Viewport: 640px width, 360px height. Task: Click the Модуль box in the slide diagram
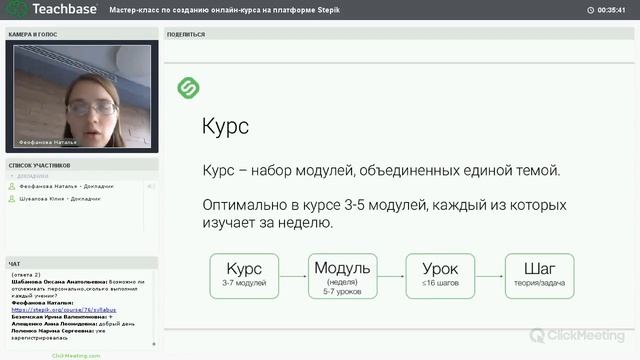click(342, 276)
